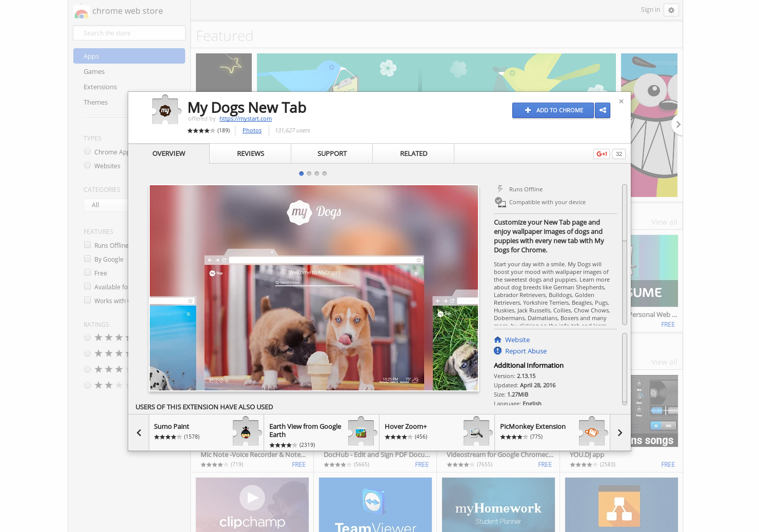759x532 pixels.
Task: Select Games in the sidebar
Action: [94, 71]
